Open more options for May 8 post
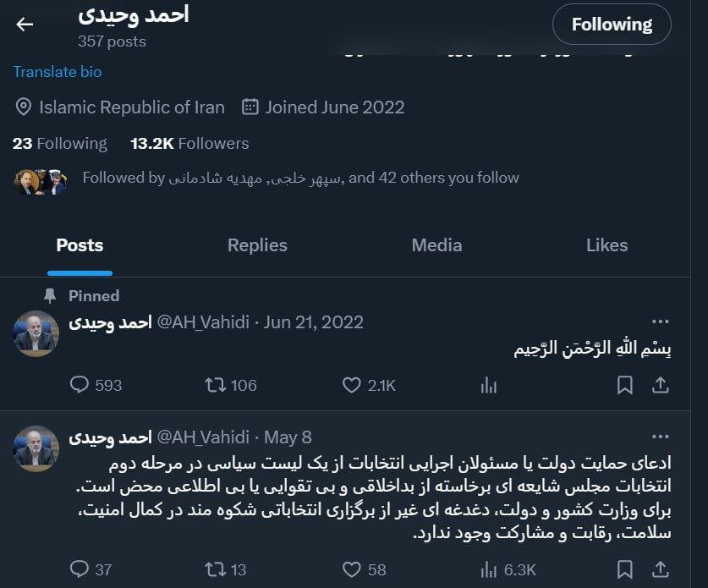This screenshot has height=588, width=708. (661, 437)
